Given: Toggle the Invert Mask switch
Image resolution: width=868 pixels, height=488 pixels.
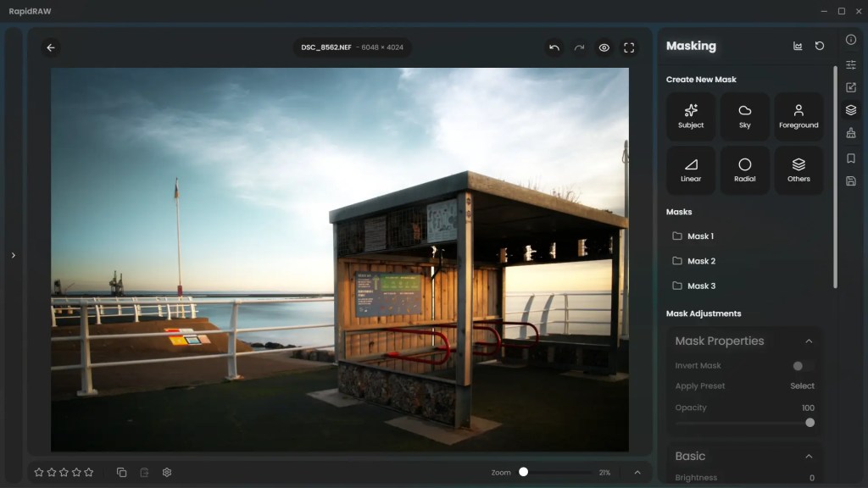Looking at the screenshot, I should [802, 366].
